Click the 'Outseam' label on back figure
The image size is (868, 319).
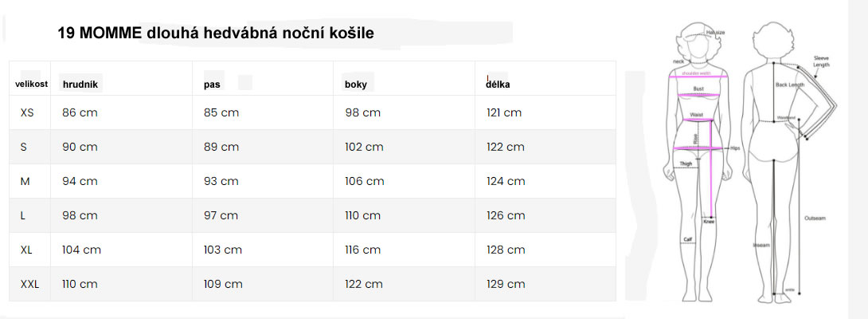click(x=815, y=217)
